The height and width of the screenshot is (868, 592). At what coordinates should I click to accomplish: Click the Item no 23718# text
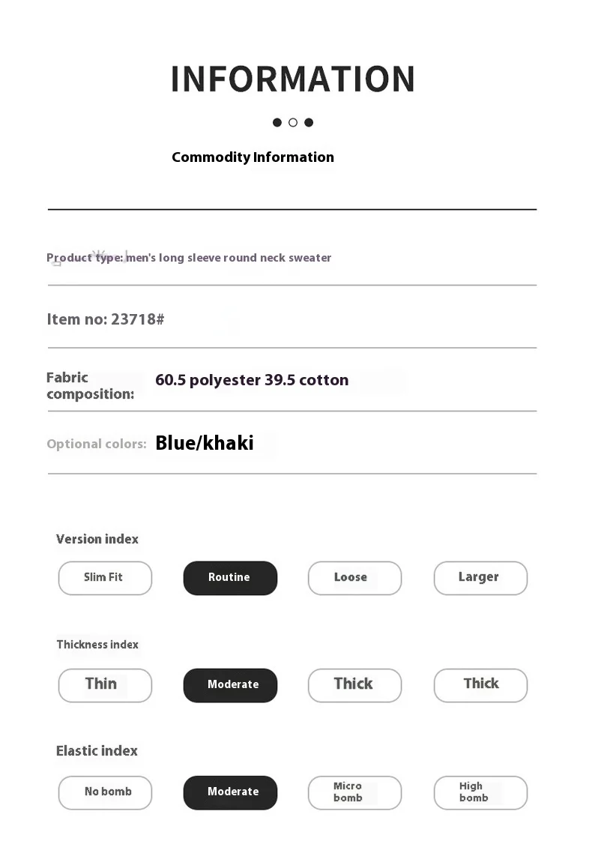coord(106,319)
